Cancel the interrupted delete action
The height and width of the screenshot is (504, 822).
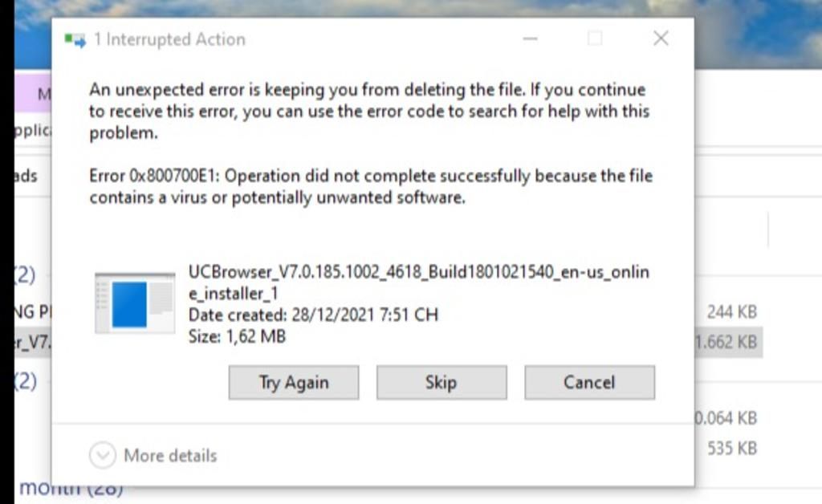coord(589,383)
